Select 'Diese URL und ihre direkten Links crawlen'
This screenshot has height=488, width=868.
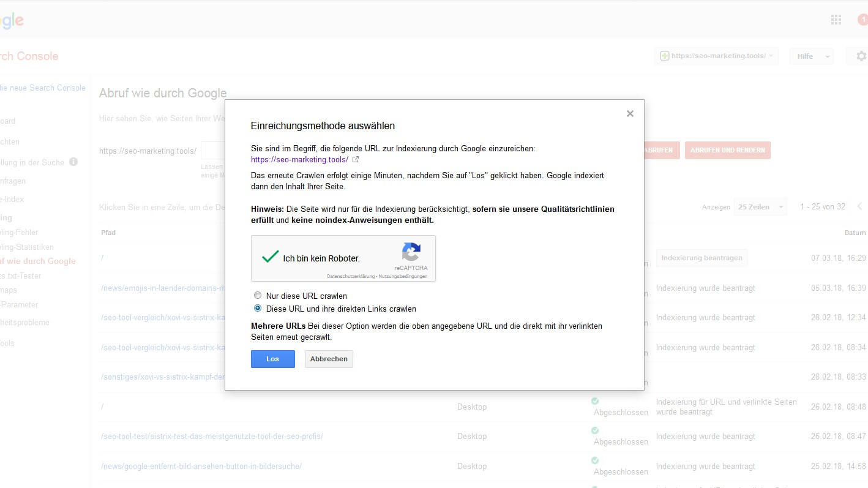[258, 309]
